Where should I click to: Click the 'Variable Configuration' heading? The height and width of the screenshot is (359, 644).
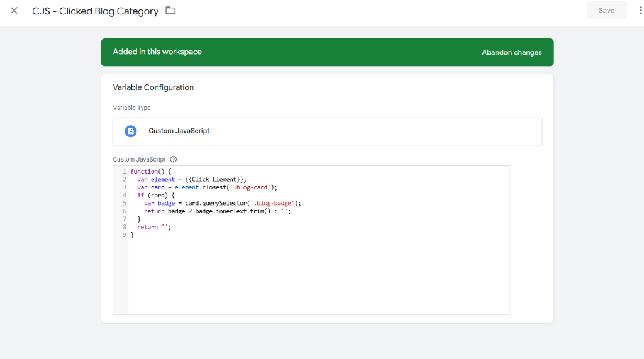[x=153, y=87]
